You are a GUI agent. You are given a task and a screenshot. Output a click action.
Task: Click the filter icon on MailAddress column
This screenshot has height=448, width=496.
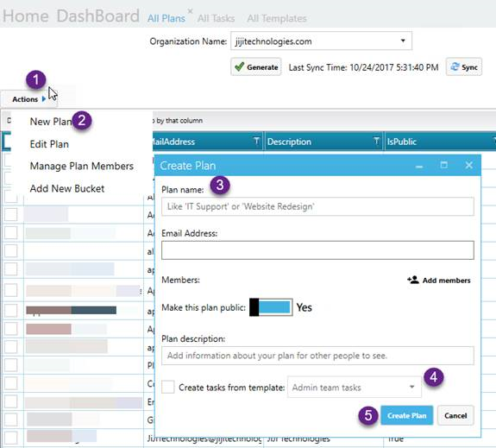[256, 141]
